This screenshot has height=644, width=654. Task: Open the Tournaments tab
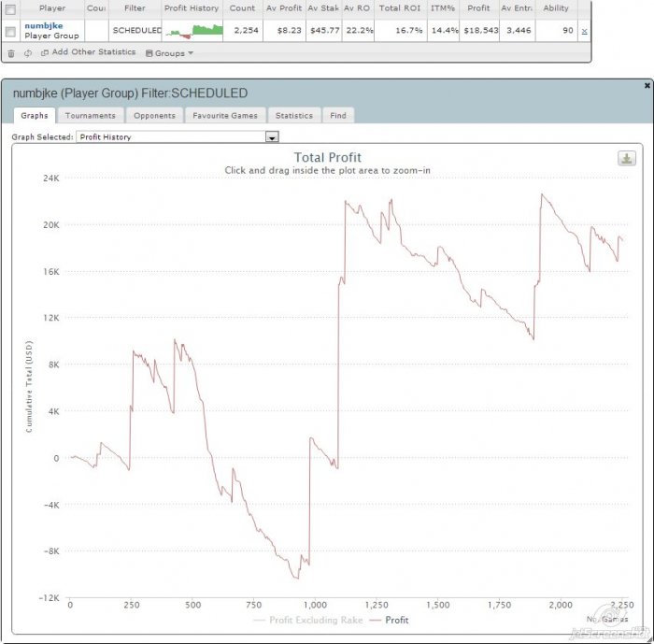90,115
